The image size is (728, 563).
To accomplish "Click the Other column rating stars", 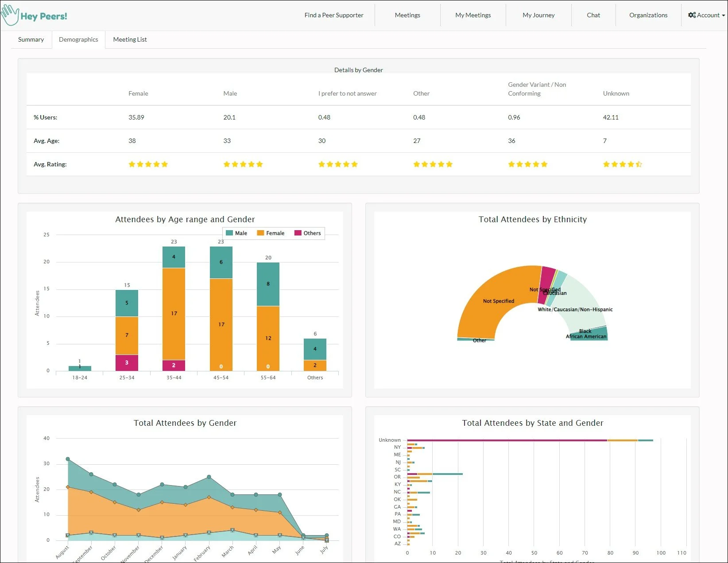I will pyautogui.click(x=433, y=164).
